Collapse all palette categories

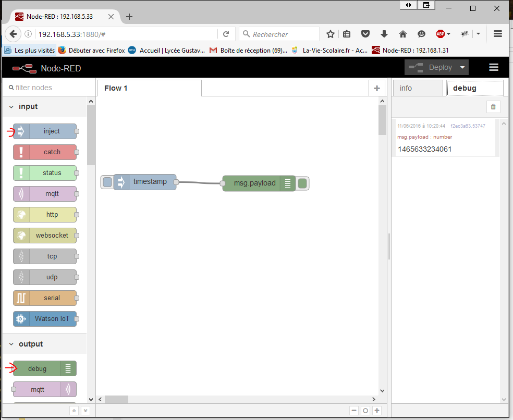(74, 411)
